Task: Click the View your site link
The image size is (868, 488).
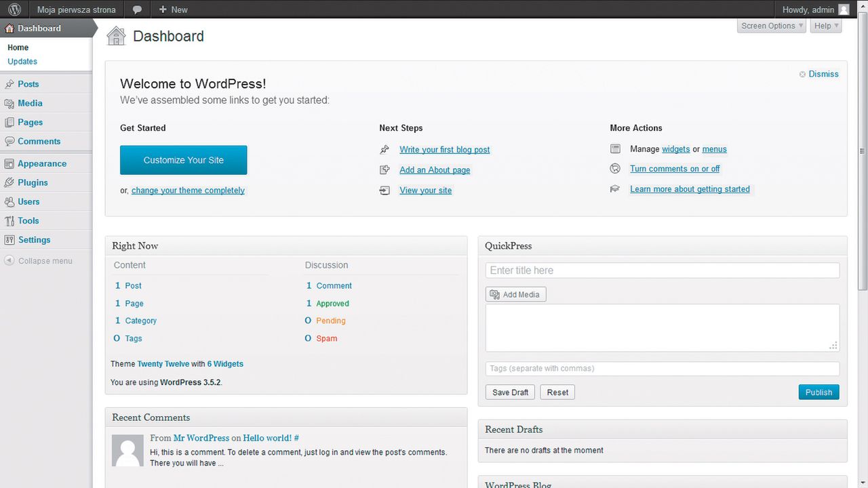Action: point(426,190)
